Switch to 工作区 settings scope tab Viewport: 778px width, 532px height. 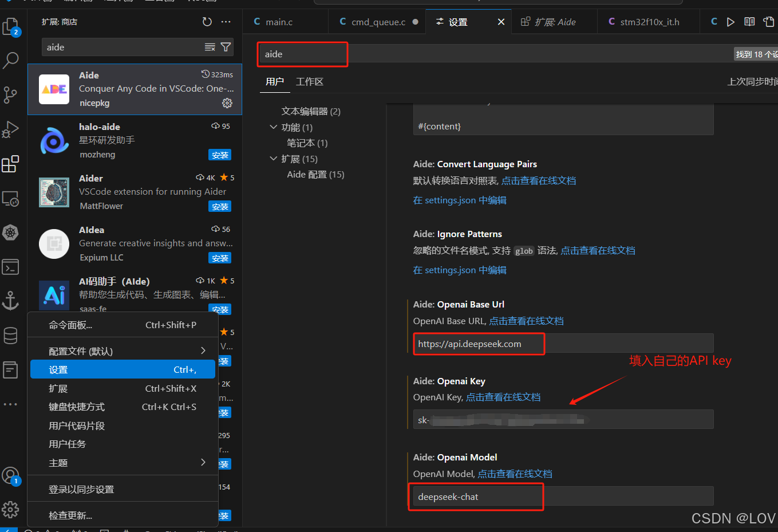pos(310,81)
